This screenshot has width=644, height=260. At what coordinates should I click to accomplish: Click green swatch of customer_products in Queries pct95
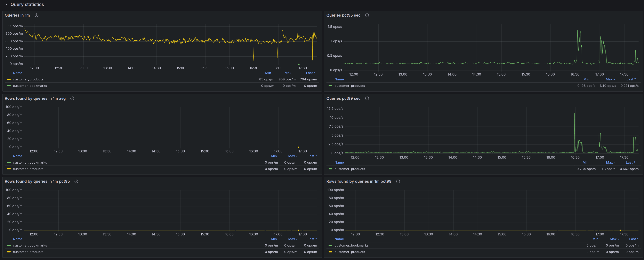(330, 86)
